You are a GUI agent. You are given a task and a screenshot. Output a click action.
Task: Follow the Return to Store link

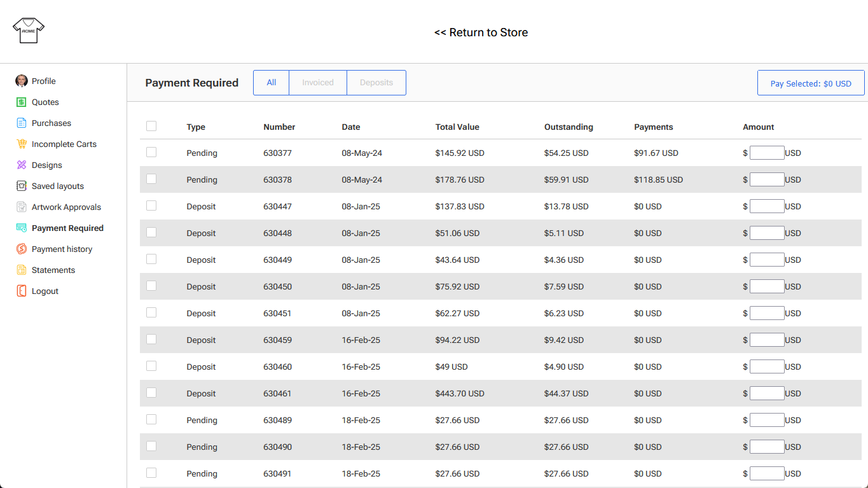481,32
